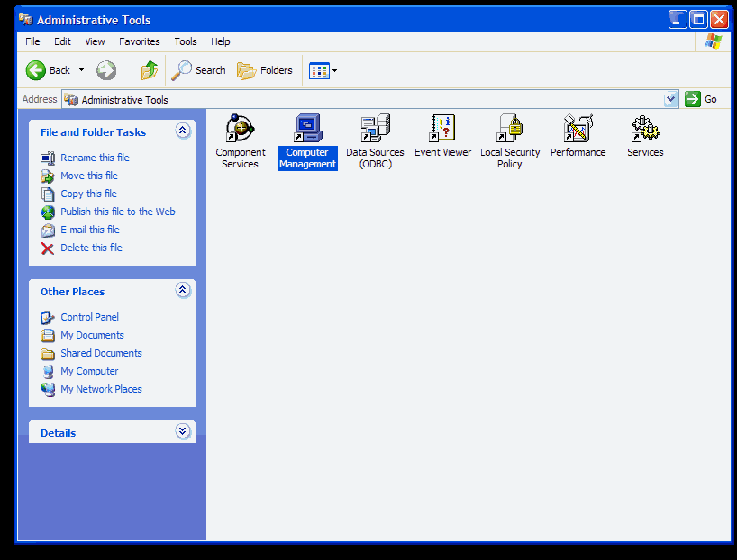Click the Control Panel icon in sidebar
This screenshot has height=560, width=737.
(48, 318)
